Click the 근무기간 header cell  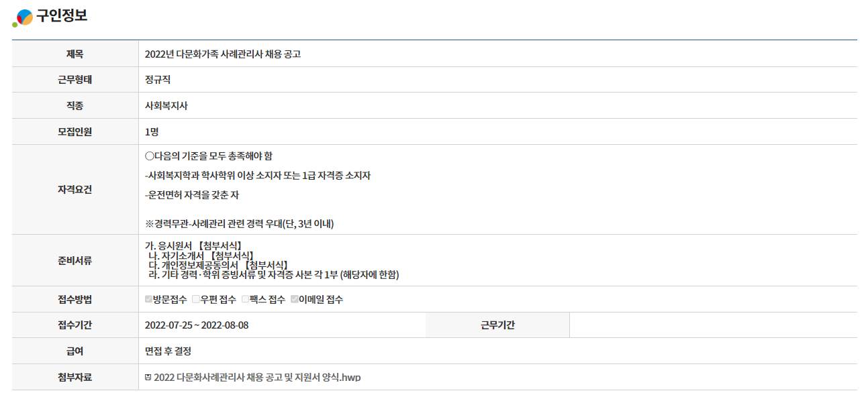[x=497, y=325]
